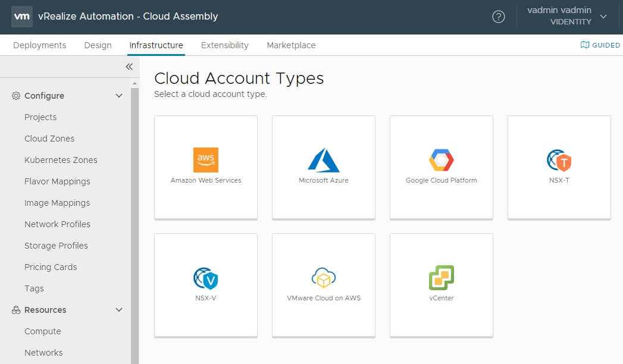Image resolution: width=623 pixels, height=364 pixels.
Task: Switch to the Deployments tab
Action: (x=40, y=45)
